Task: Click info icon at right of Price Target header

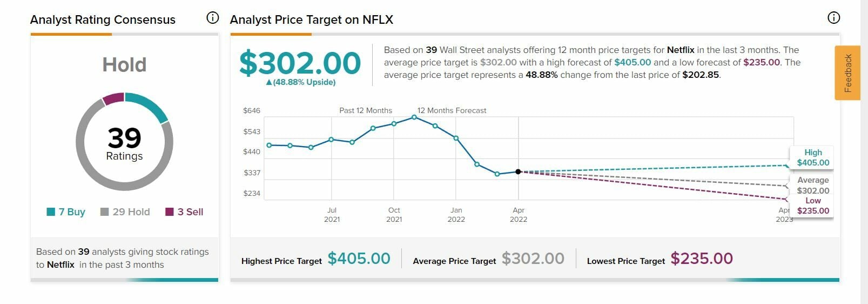Action: coord(833,18)
